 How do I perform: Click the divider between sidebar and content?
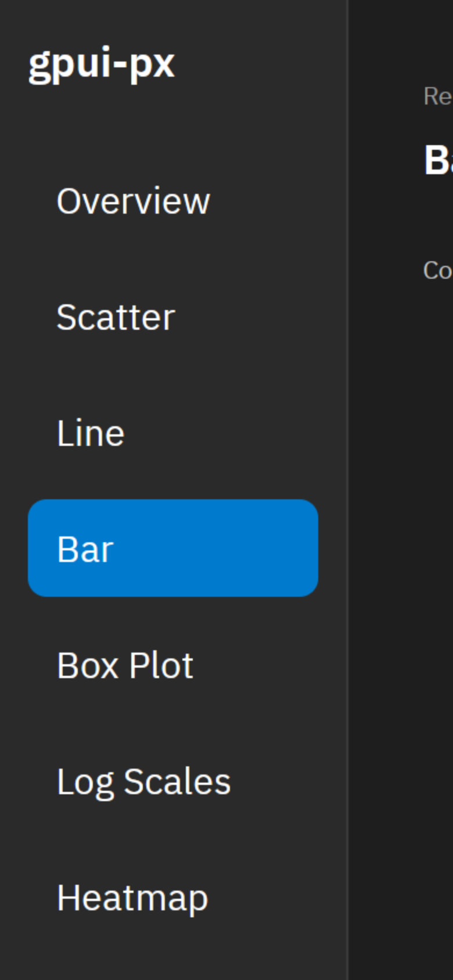point(348,490)
